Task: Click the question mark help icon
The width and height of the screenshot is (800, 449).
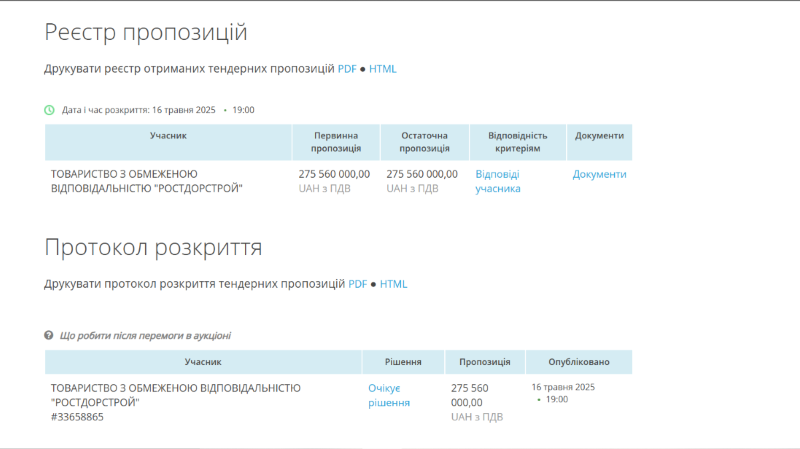Action: [x=48, y=335]
